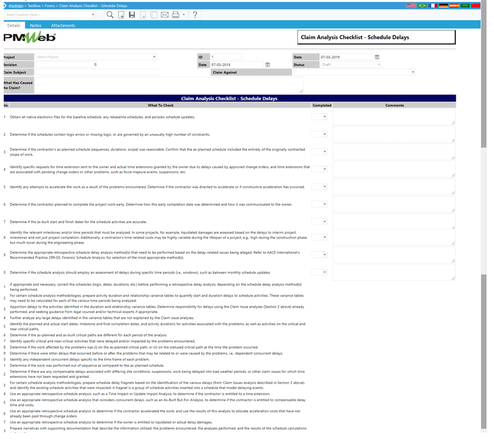
Task: Open the Help question mark icon
Action: click(195, 15)
